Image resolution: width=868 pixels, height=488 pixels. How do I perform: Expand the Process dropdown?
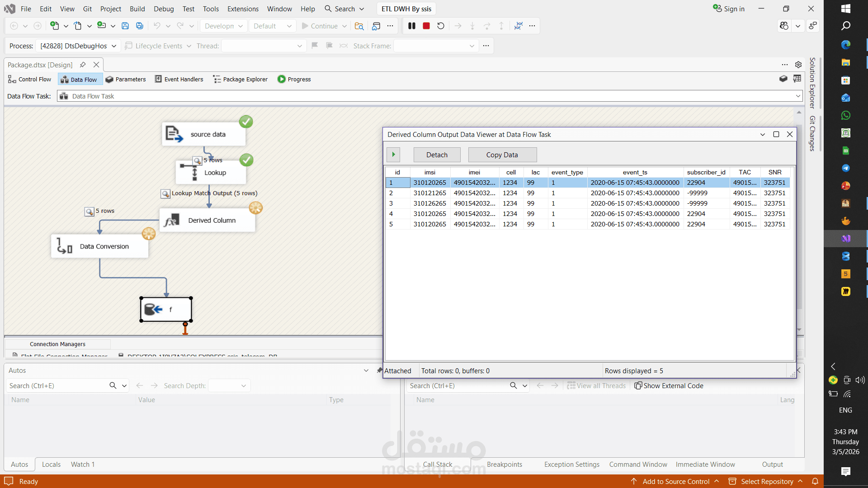coord(114,46)
